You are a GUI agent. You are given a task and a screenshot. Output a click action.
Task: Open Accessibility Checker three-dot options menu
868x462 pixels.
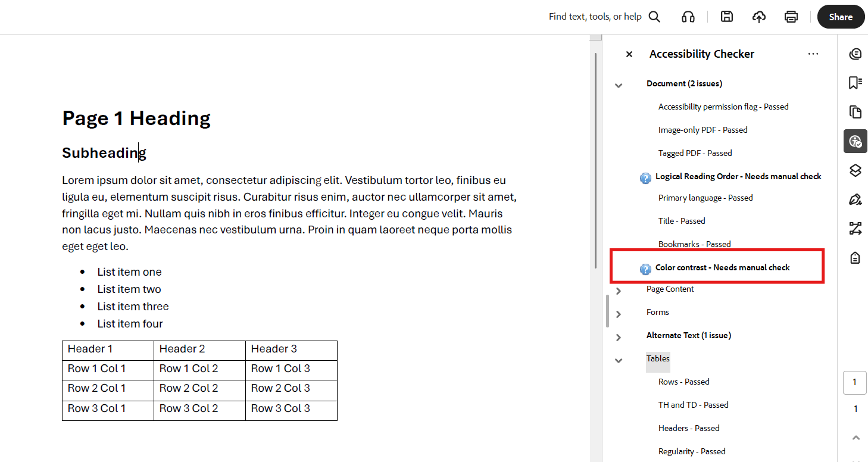[813, 54]
